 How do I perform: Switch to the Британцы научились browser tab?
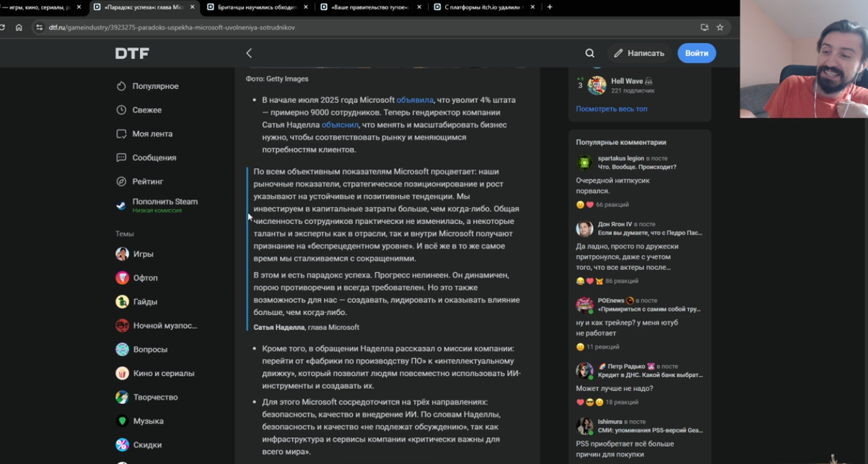pos(257,7)
